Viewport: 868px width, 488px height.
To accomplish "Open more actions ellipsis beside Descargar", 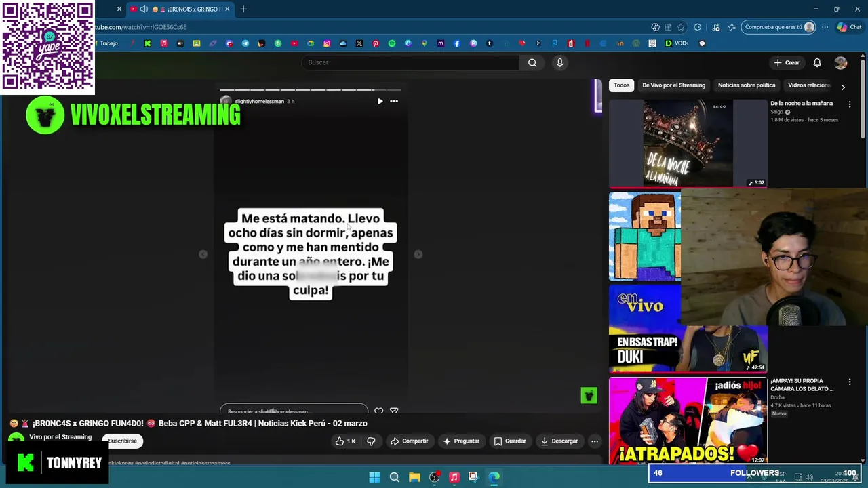I will coord(595,441).
